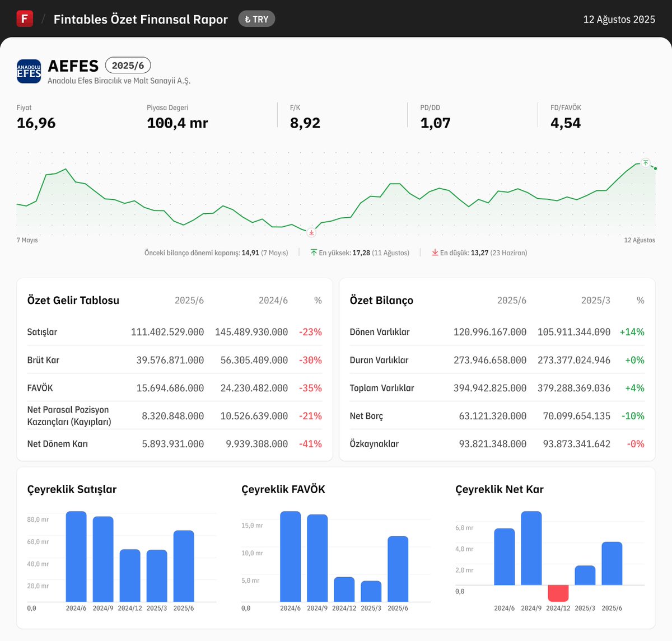The height and width of the screenshot is (641, 672).
Task: Open the TRY currency selector
Action: pos(256,18)
